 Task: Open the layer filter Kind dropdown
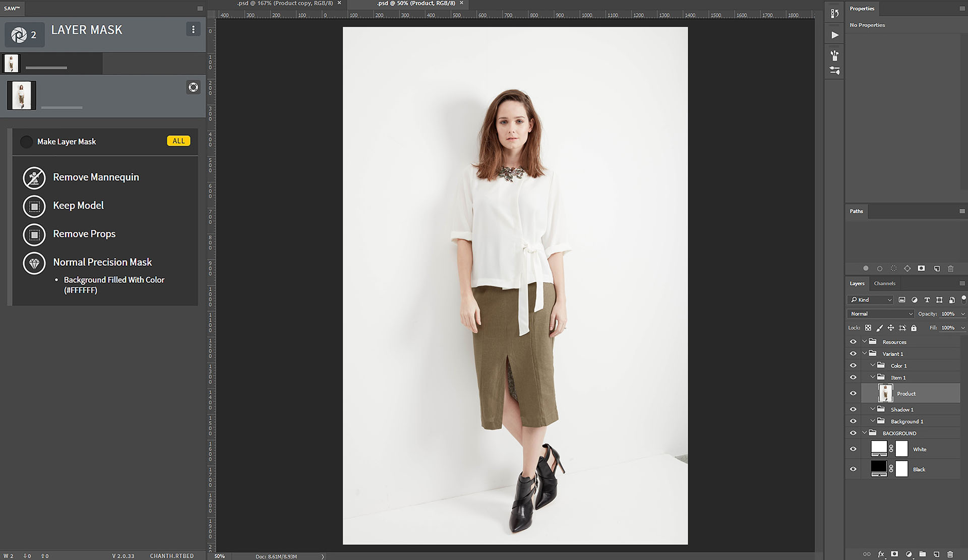[871, 300]
